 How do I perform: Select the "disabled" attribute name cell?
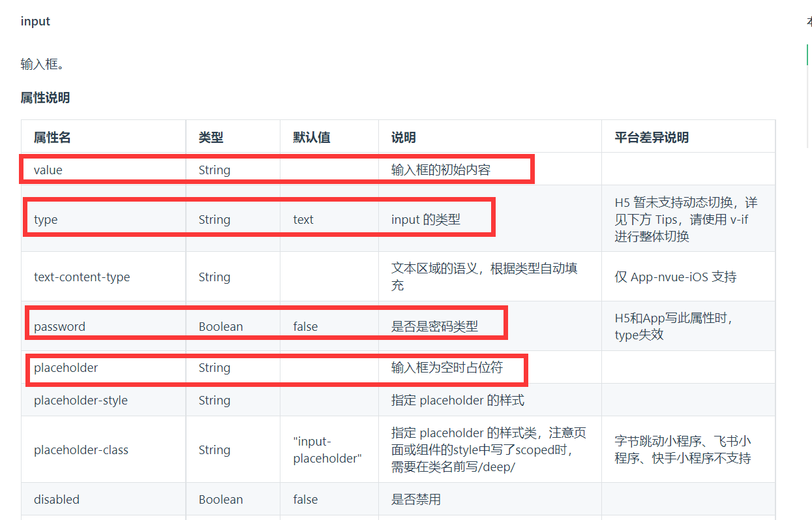[57, 500]
